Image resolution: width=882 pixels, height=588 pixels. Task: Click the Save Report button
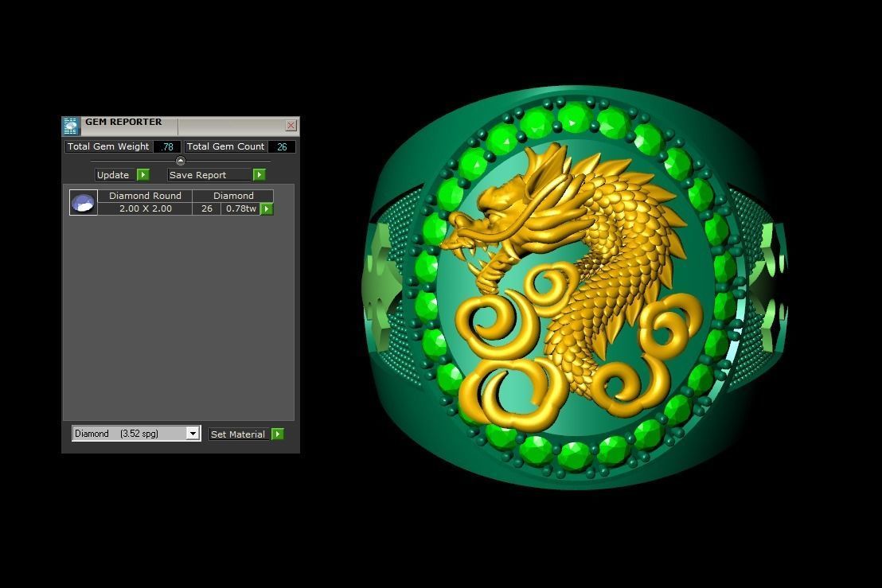pos(210,175)
